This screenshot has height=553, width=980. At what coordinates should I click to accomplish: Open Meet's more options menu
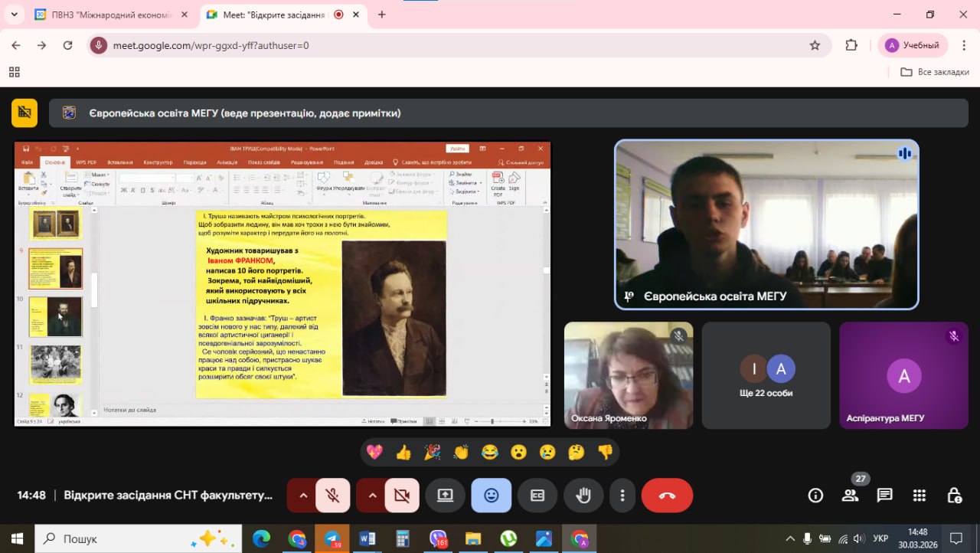pyautogui.click(x=622, y=496)
